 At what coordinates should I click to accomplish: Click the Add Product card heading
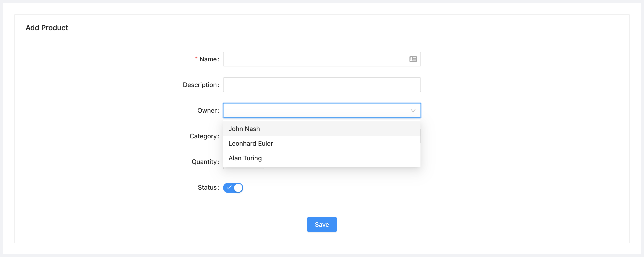47,28
